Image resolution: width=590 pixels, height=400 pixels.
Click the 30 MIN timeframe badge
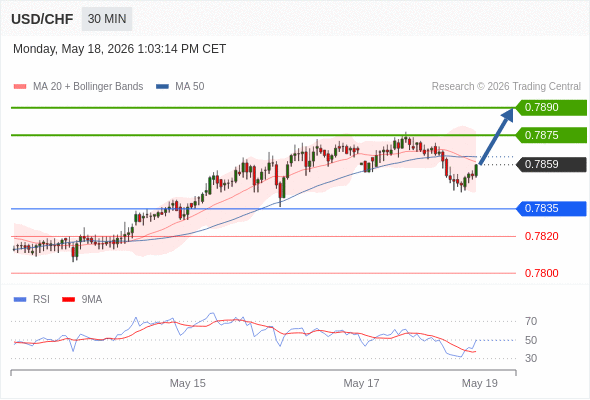click(107, 19)
